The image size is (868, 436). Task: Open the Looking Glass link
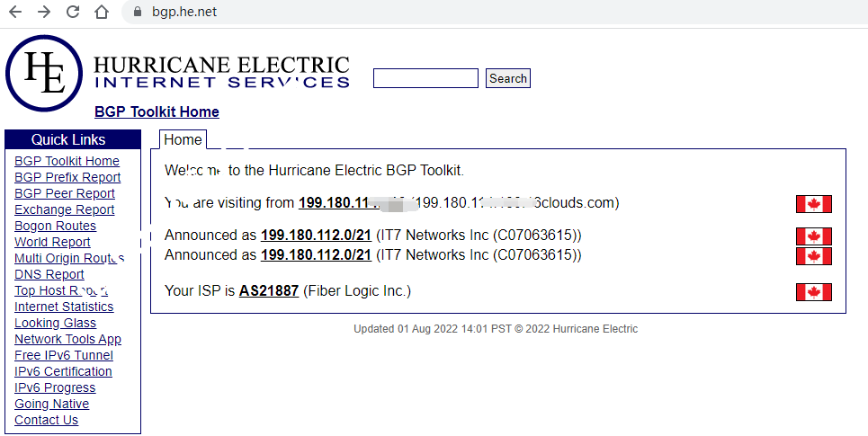56,324
